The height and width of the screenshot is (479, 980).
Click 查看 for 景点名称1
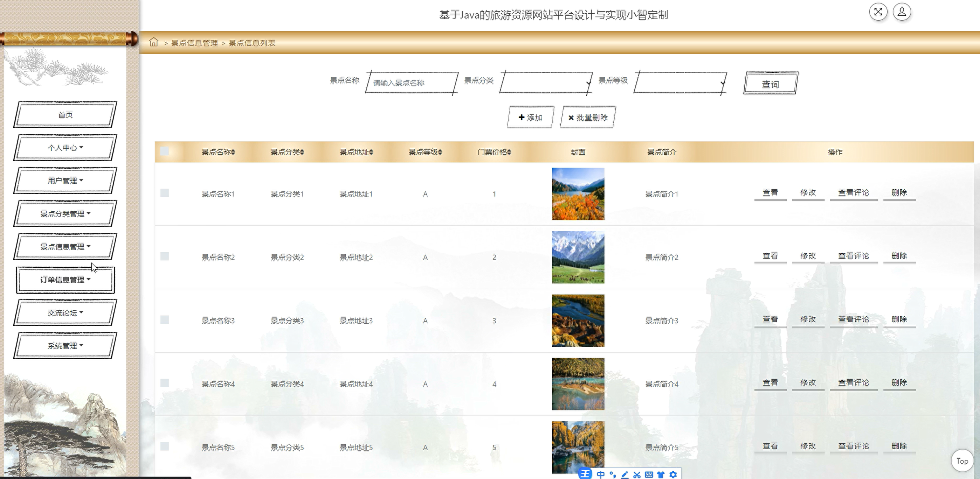pyautogui.click(x=771, y=193)
